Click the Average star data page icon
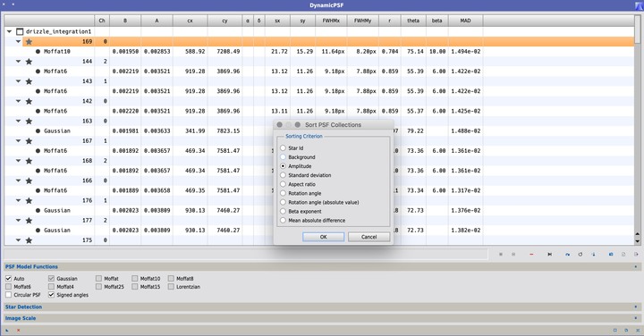Viewport: 644px width, 336px height. tap(623, 255)
